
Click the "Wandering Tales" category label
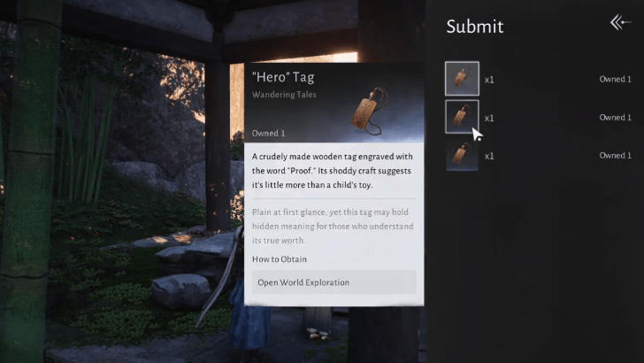[x=284, y=95]
